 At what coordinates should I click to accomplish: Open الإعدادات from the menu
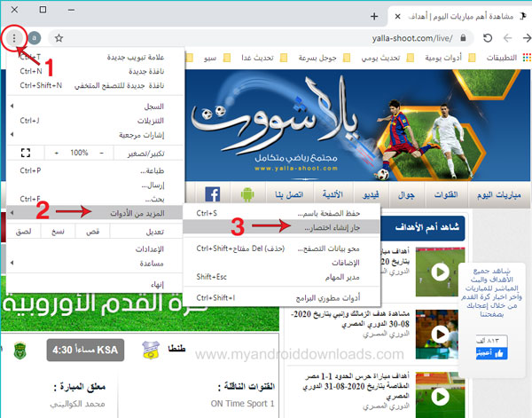click(x=96, y=249)
